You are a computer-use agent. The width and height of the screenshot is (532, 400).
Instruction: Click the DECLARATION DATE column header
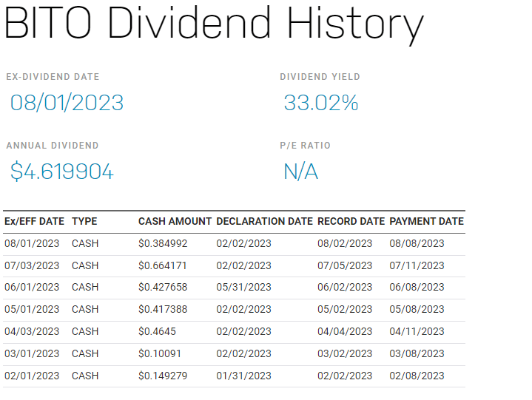264,221
